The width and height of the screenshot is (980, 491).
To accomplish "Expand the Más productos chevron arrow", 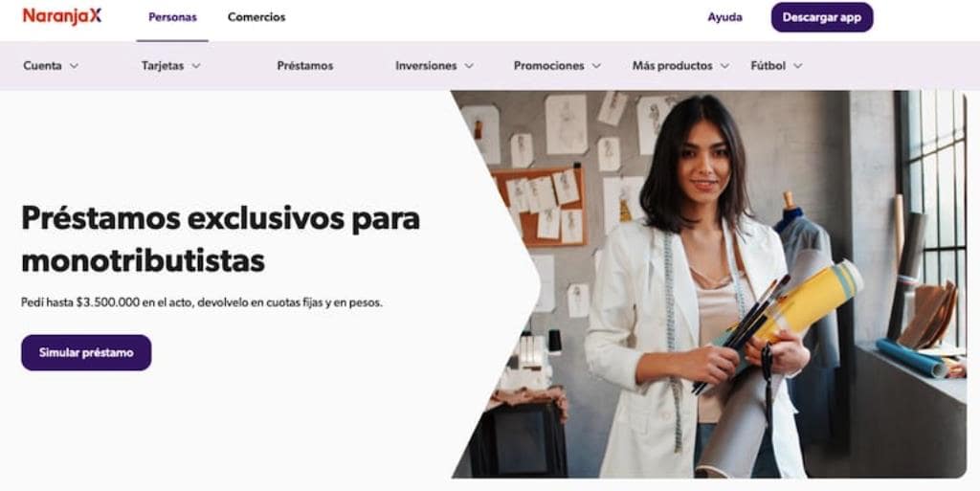I will [724, 66].
